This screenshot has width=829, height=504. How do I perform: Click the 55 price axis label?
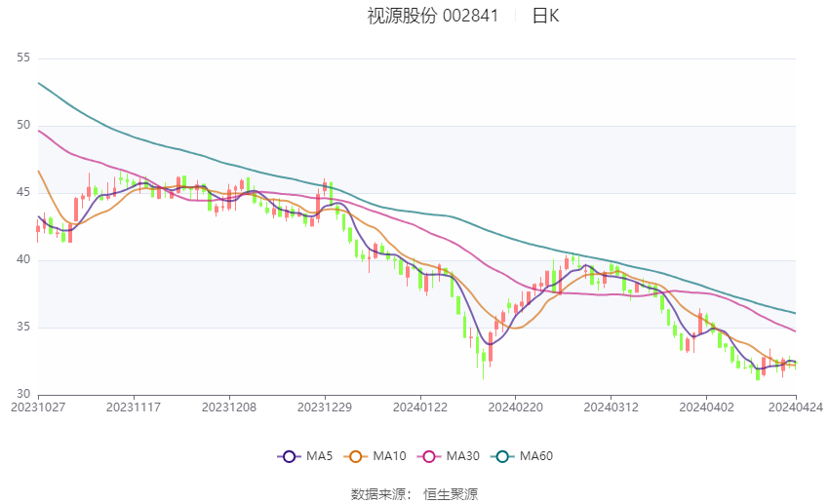click(x=24, y=58)
